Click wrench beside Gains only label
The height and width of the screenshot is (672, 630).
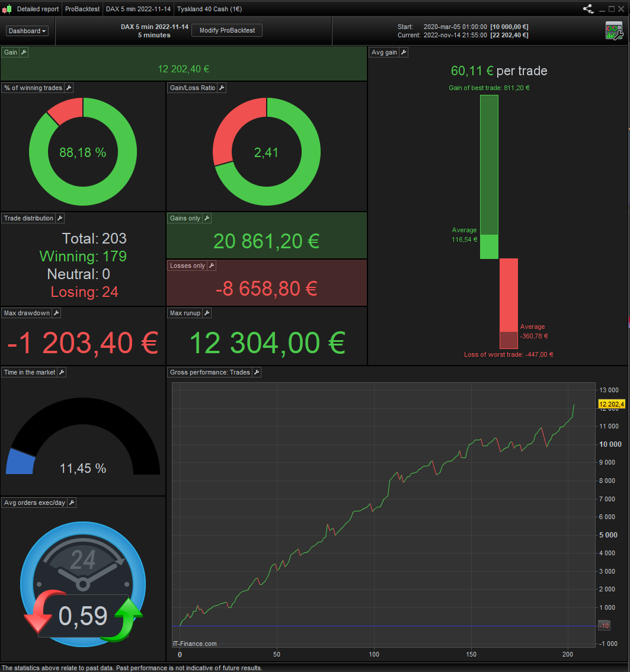[207, 218]
